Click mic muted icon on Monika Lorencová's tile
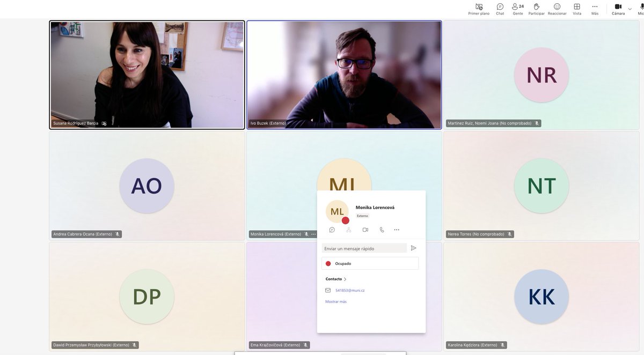Viewport: 644px width, 355px height. (x=306, y=234)
